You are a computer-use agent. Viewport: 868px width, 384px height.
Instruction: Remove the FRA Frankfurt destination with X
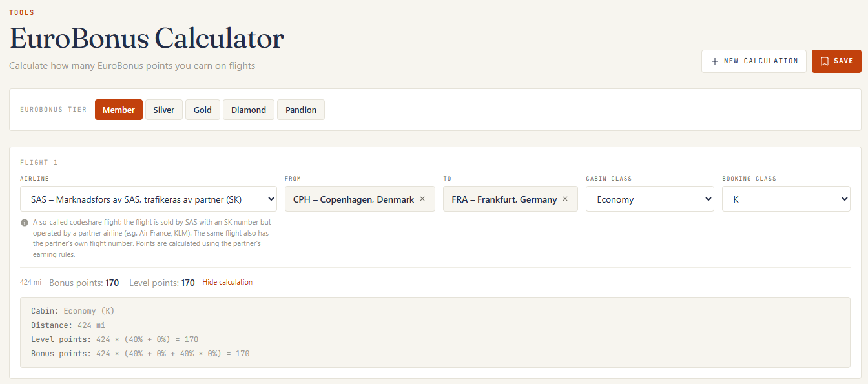tap(565, 199)
